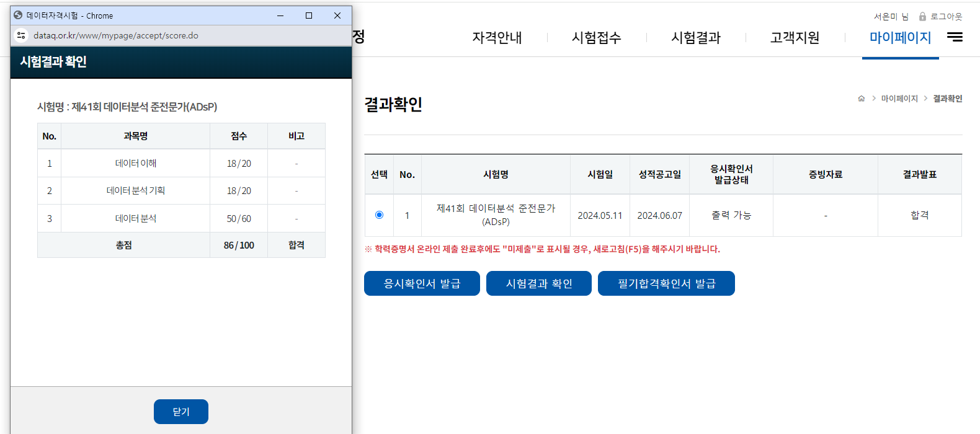The height and width of the screenshot is (434, 980).
Task: Click the lock icon beside 로그아웃
Action: (922, 17)
